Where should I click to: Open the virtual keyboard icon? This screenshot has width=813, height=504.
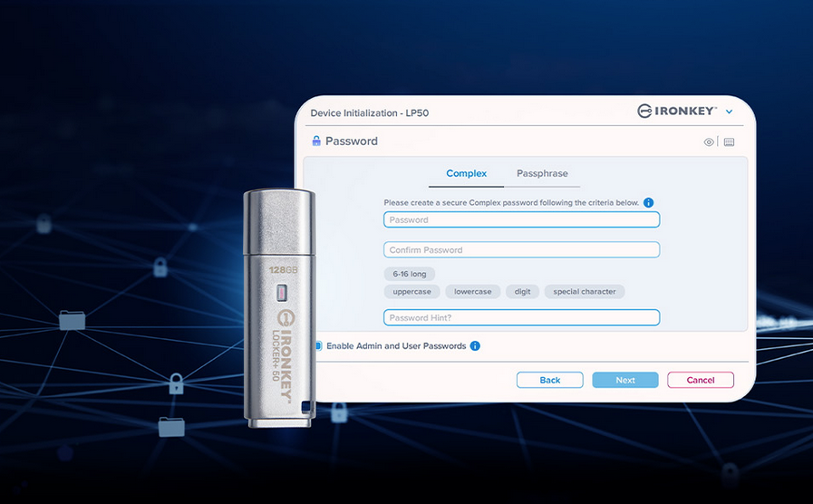tap(730, 142)
